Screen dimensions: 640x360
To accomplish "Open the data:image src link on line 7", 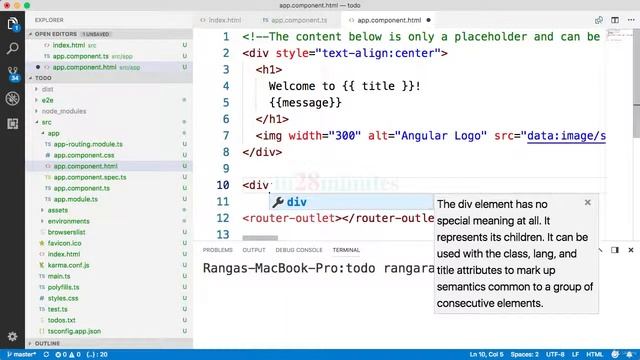I will (x=567, y=136).
